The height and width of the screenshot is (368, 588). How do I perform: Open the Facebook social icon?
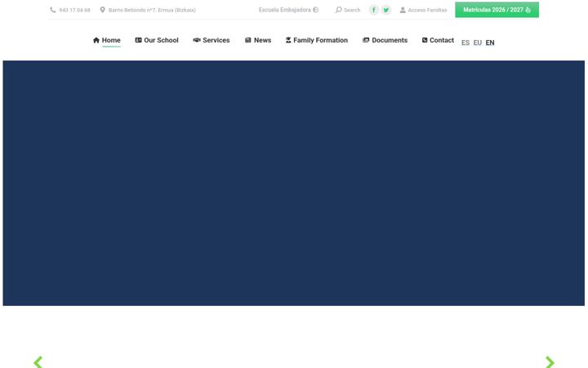(374, 10)
